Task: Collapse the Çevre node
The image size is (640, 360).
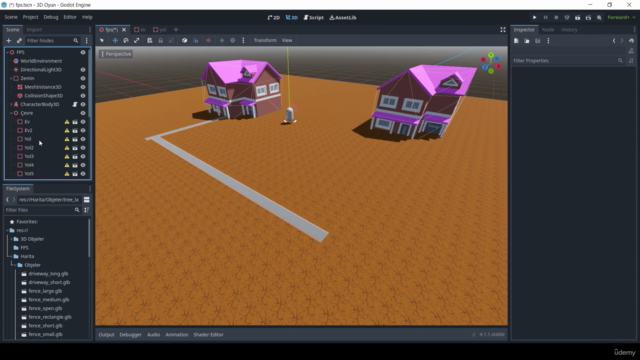Action: pos(11,113)
